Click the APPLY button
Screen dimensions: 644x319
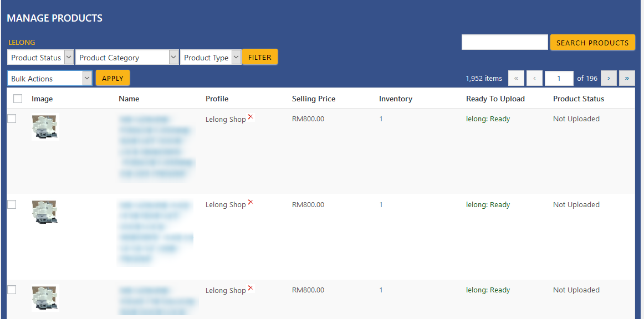113,78
